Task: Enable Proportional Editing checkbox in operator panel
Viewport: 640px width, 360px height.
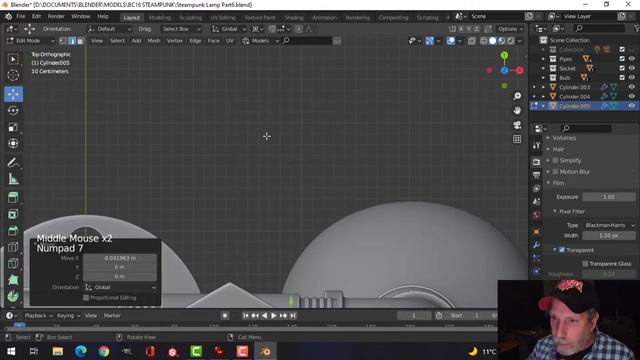Action: point(86,298)
